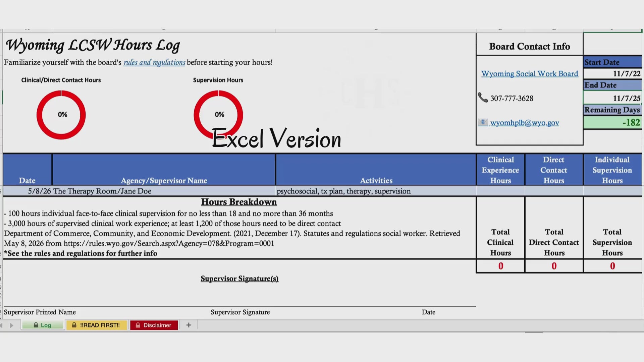Image resolution: width=644 pixels, height=362 pixels.
Task: Click the wyomhplb@wyo.gov email link
Action: tap(525, 123)
